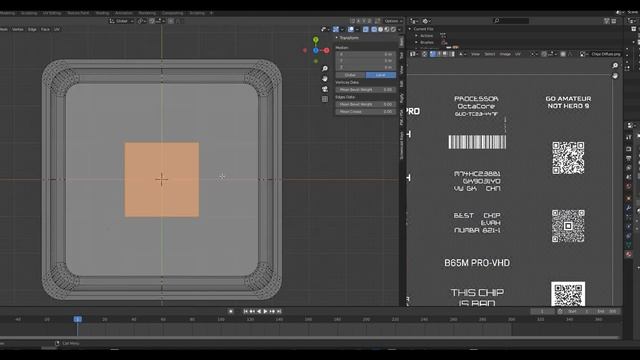Open the UV menu in 3D viewport

[57, 29]
